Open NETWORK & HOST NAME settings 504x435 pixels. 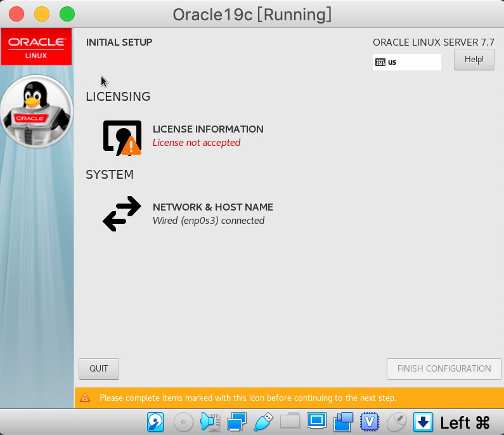(x=213, y=207)
